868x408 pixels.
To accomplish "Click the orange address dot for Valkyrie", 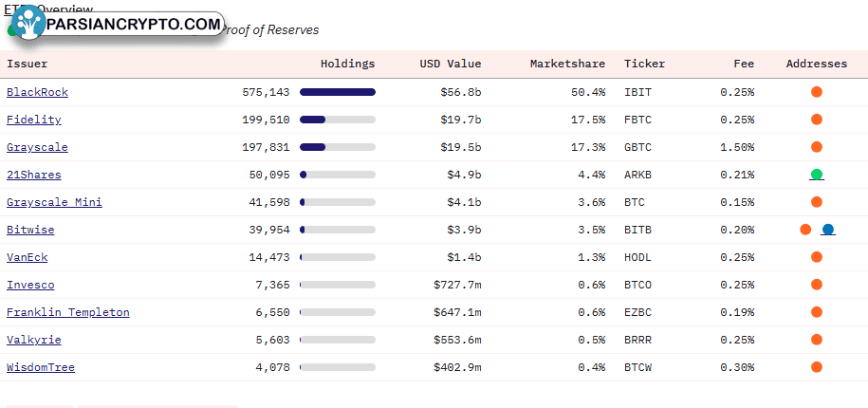I will pos(817,340).
